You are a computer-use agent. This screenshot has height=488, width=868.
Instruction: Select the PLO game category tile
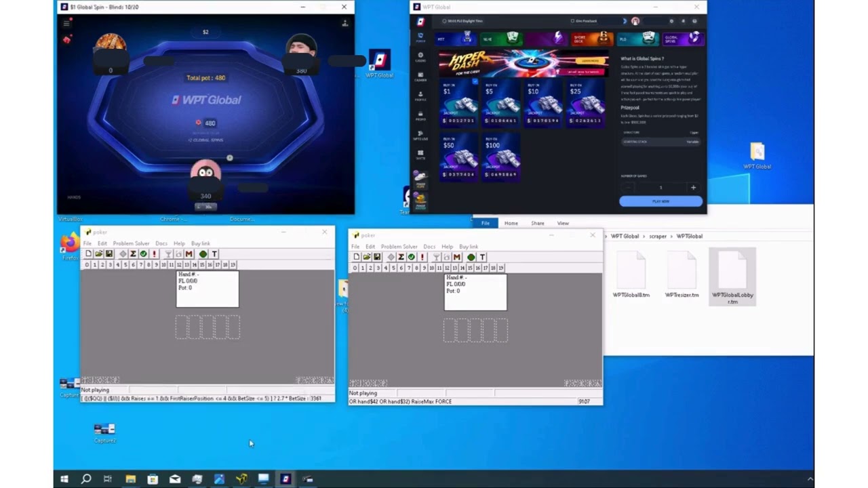(637, 38)
